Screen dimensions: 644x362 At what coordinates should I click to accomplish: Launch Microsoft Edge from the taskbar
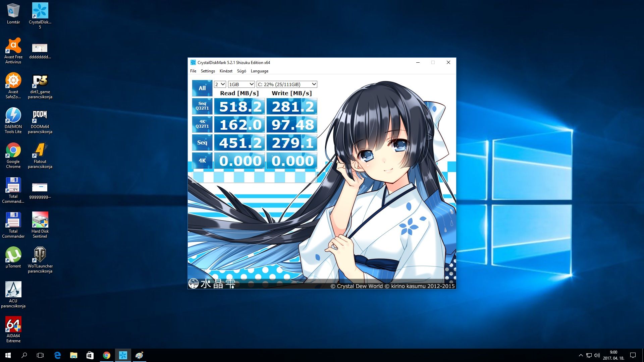click(57, 355)
